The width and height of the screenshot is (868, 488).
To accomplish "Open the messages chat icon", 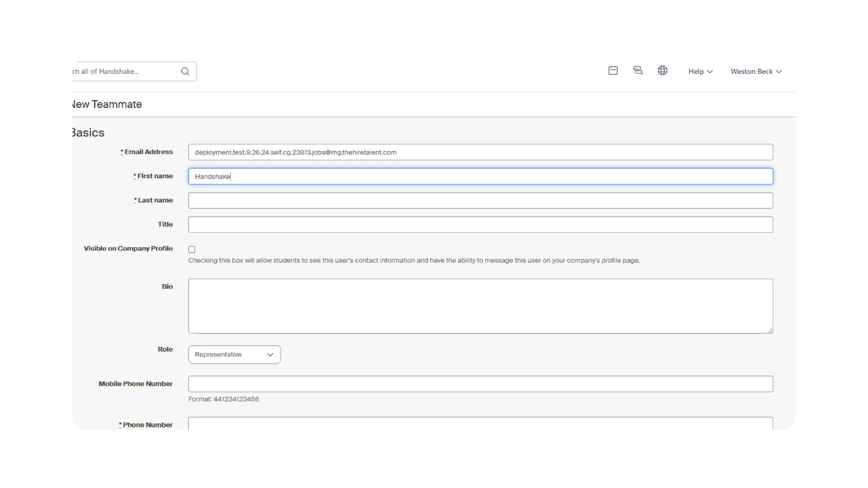I will click(638, 70).
